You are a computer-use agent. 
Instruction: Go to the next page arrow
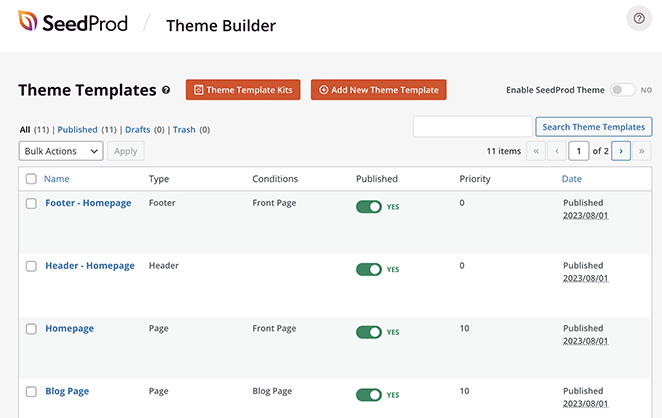(621, 151)
